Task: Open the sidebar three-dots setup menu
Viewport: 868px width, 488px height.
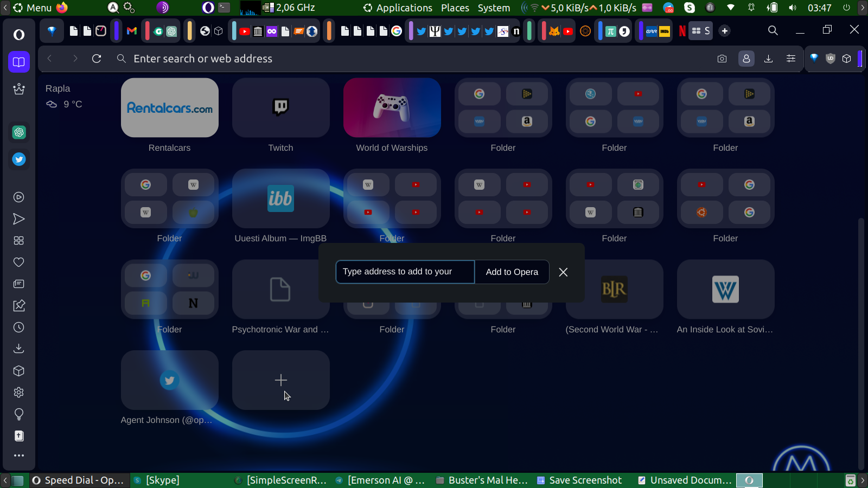Action: pos(19,455)
